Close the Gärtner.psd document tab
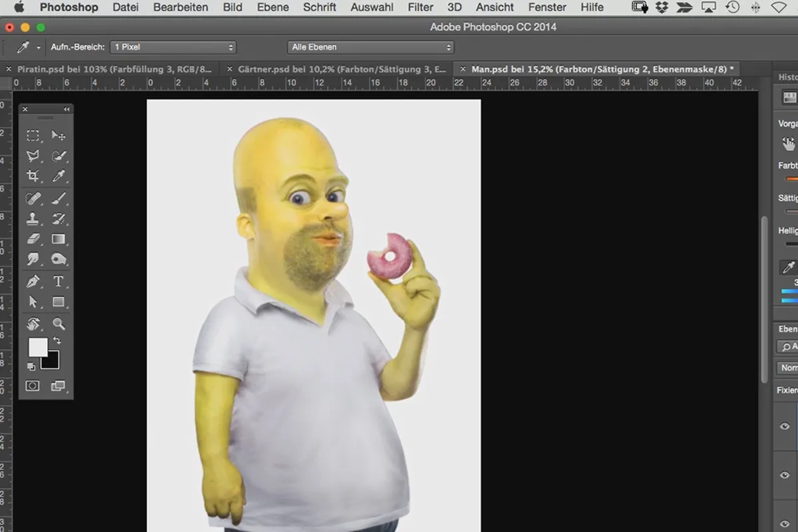This screenshot has width=798, height=532. (229, 69)
